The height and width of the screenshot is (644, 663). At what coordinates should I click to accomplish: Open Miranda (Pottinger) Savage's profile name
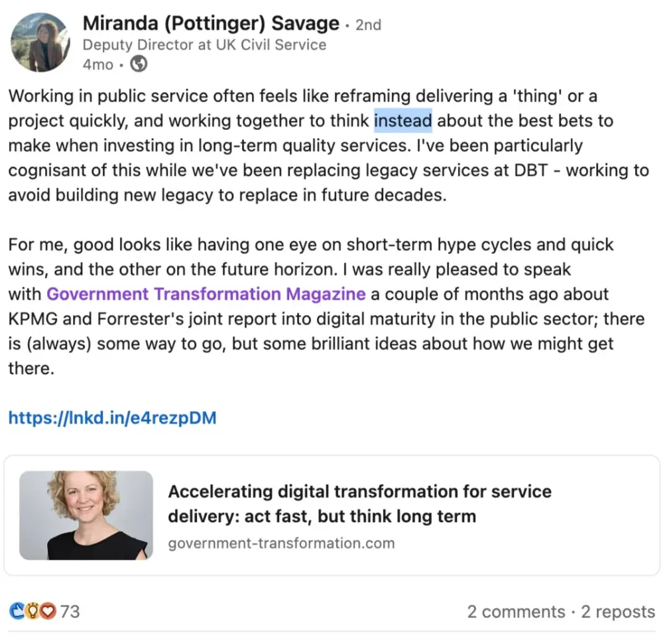pos(211,24)
